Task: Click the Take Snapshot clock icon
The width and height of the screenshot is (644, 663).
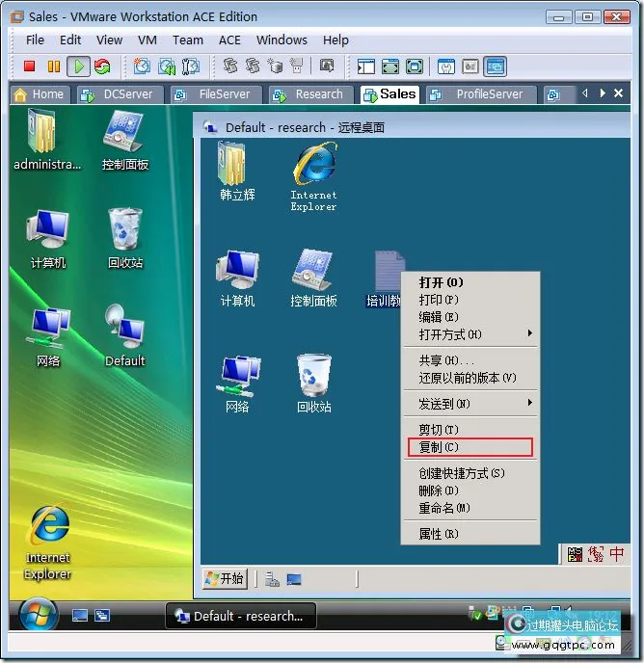Action: pos(142,66)
